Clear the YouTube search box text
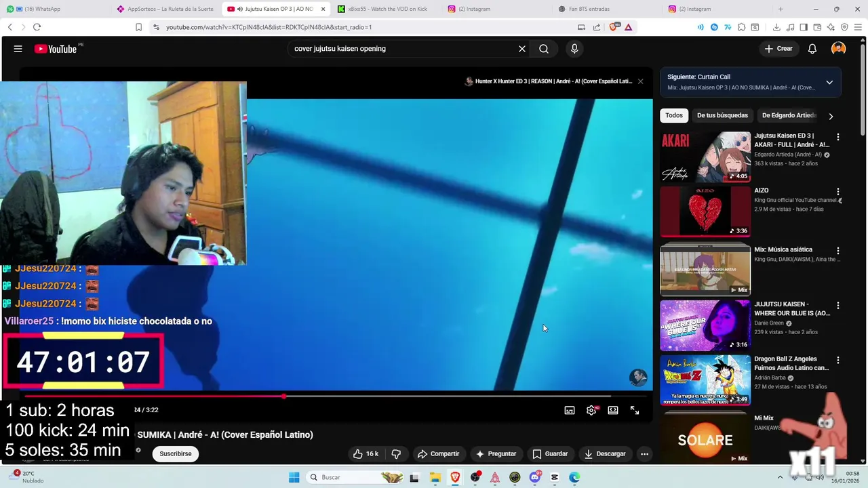Screen dimensions: 868x488 [x=522, y=49]
